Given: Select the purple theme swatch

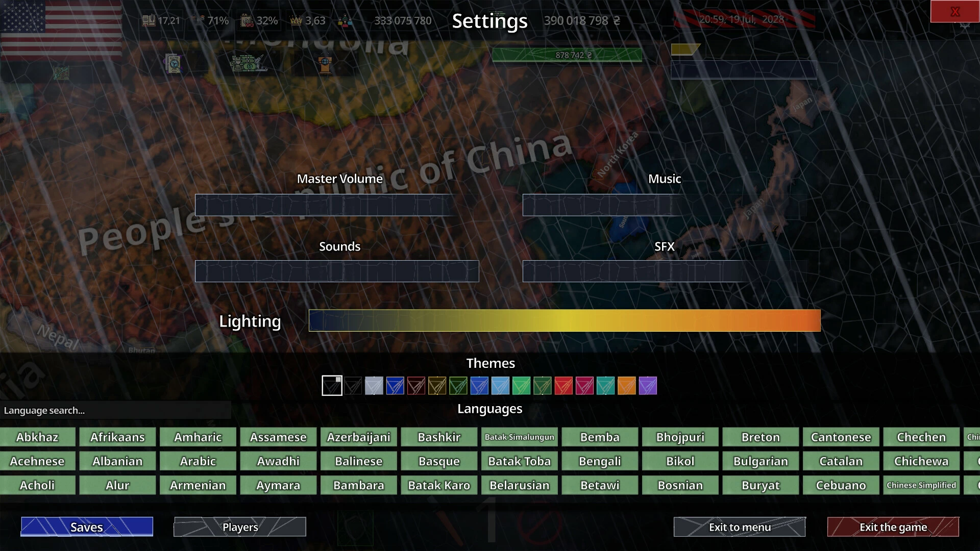Looking at the screenshot, I should [648, 386].
